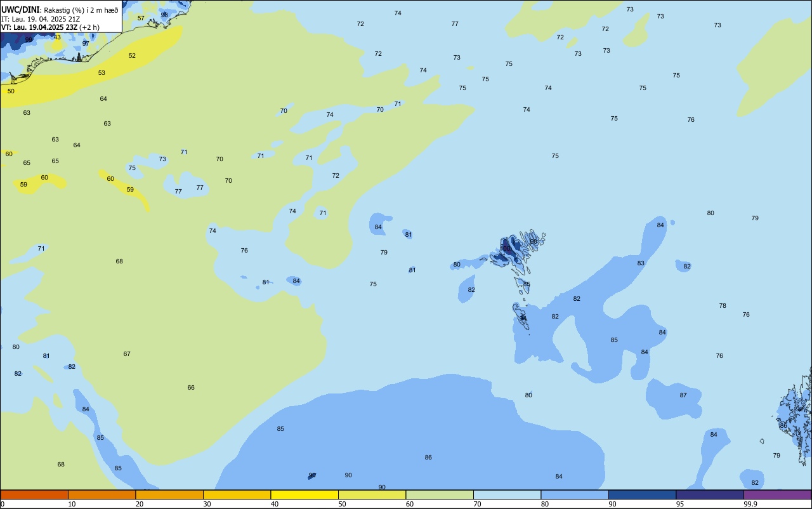Select the bright yellow 40–50 legend swatch
Viewport: 812px width, 509px height.
pos(304,494)
